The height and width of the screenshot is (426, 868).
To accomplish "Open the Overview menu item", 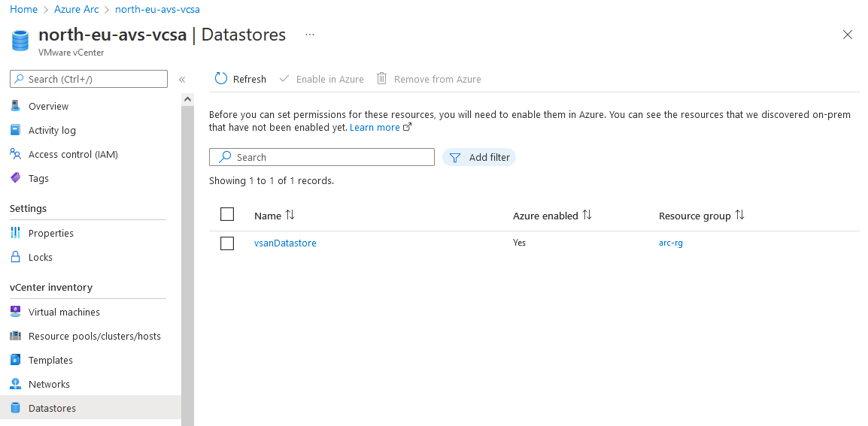I will [x=49, y=106].
